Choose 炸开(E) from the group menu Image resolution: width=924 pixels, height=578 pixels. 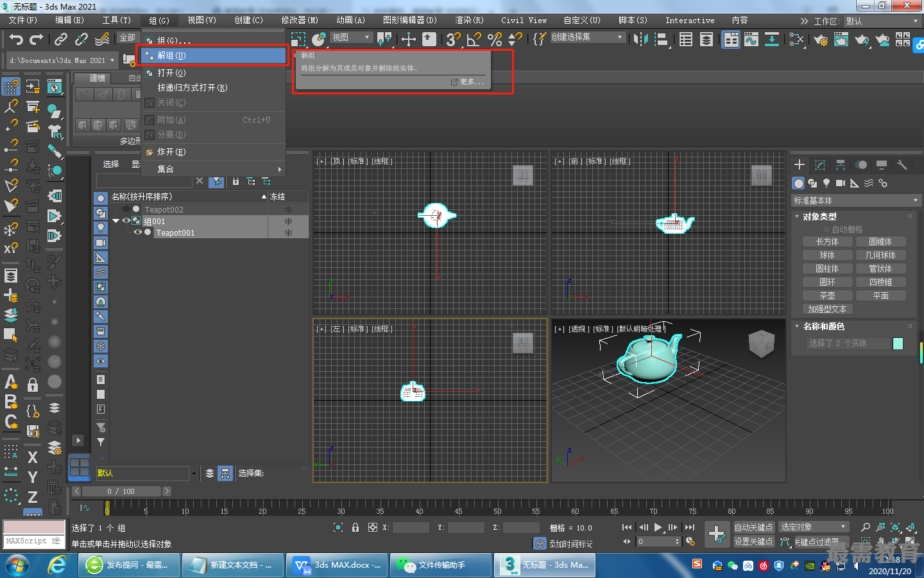tap(213, 152)
